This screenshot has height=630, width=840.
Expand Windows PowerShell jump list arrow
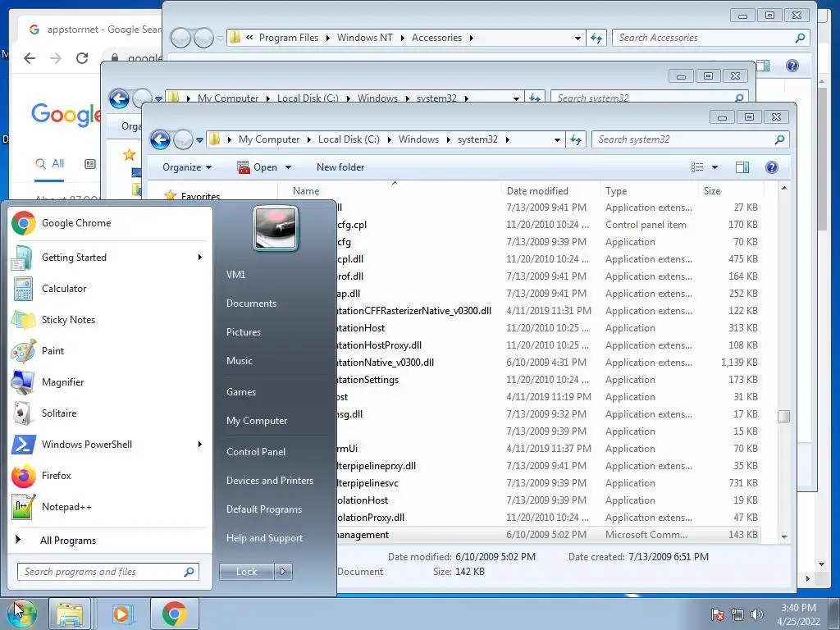(x=200, y=444)
